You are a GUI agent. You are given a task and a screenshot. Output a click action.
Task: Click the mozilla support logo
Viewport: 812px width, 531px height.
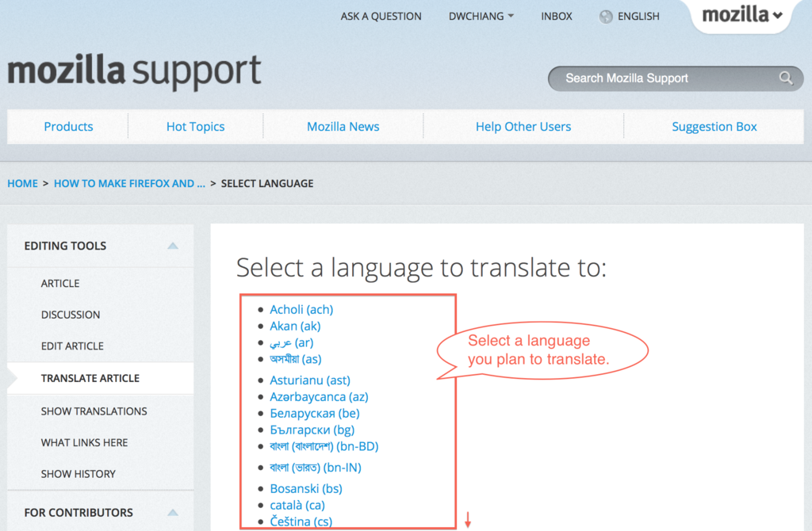pos(134,71)
